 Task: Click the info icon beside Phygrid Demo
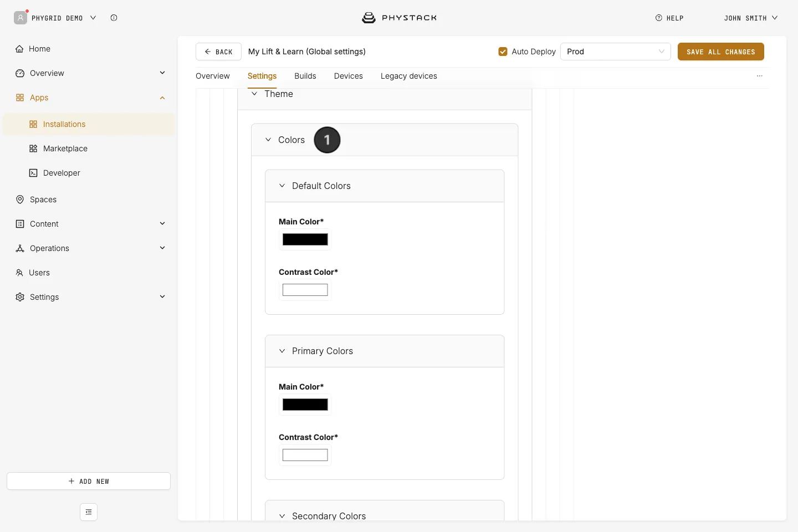tap(114, 18)
